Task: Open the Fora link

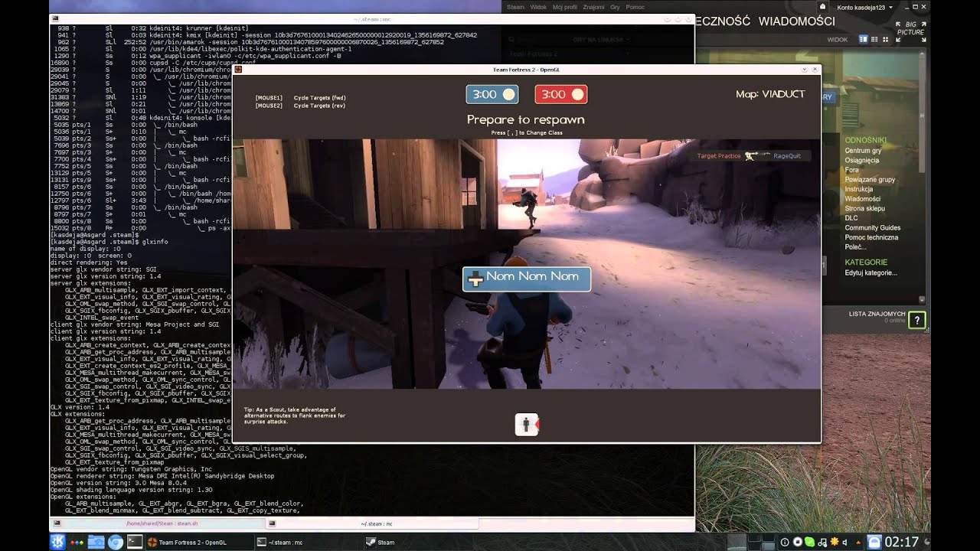Action: 851,170
